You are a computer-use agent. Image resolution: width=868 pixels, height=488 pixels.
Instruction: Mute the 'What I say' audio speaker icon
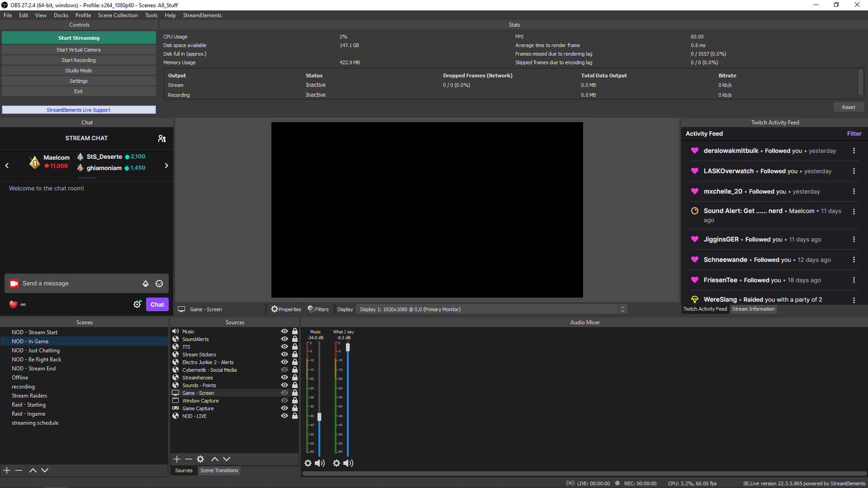348,463
